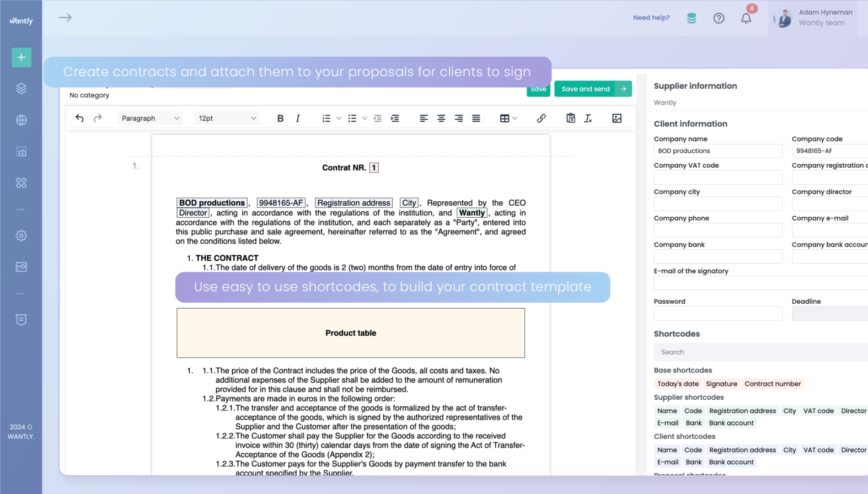This screenshot has height=494, width=868.
Task: Insert the Today's date shortcode
Action: tap(677, 384)
